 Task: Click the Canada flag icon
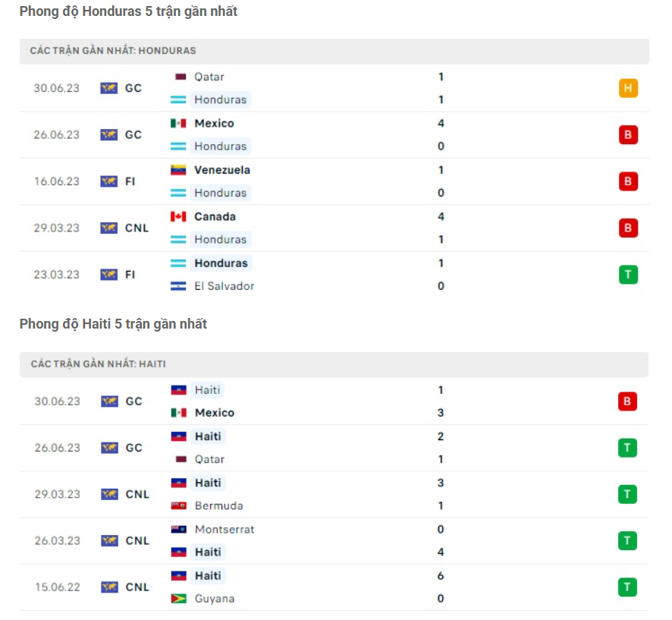(177, 216)
